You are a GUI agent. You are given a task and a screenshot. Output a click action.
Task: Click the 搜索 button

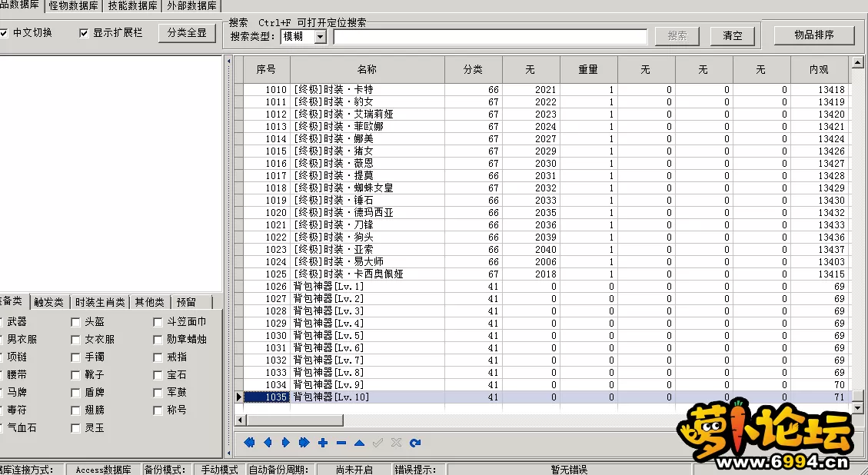[677, 36]
